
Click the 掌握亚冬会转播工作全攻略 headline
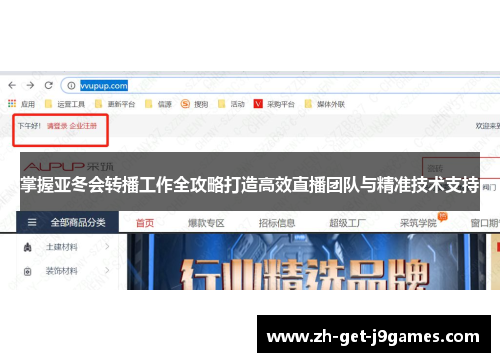(250, 185)
